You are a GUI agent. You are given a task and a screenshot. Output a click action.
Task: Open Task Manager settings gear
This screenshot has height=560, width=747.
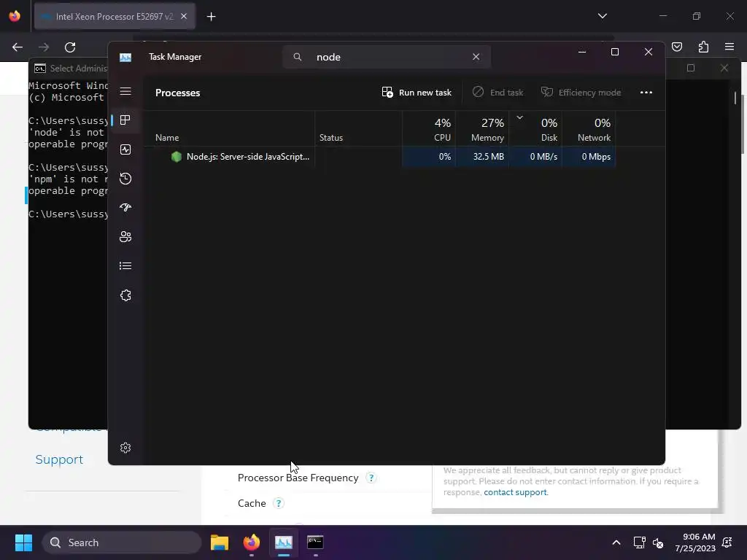pyautogui.click(x=125, y=448)
